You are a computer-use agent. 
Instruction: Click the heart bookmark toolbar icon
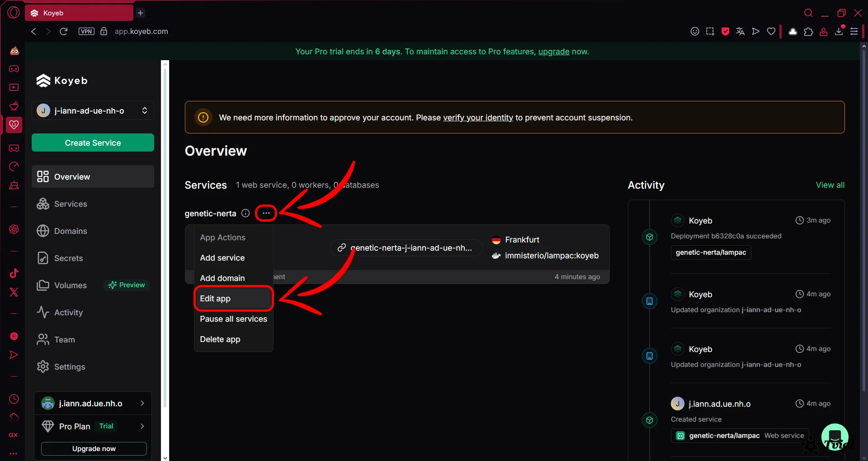(x=771, y=31)
